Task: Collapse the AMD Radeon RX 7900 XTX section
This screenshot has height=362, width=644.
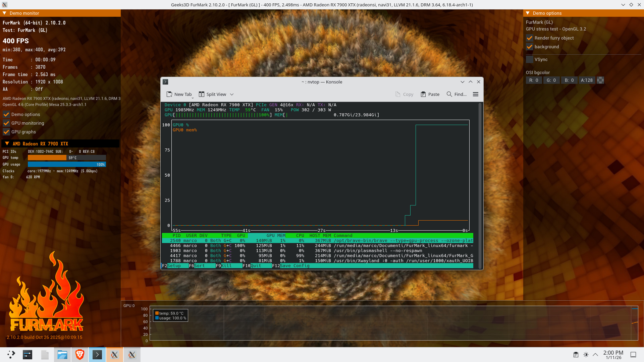Action: tap(7, 143)
